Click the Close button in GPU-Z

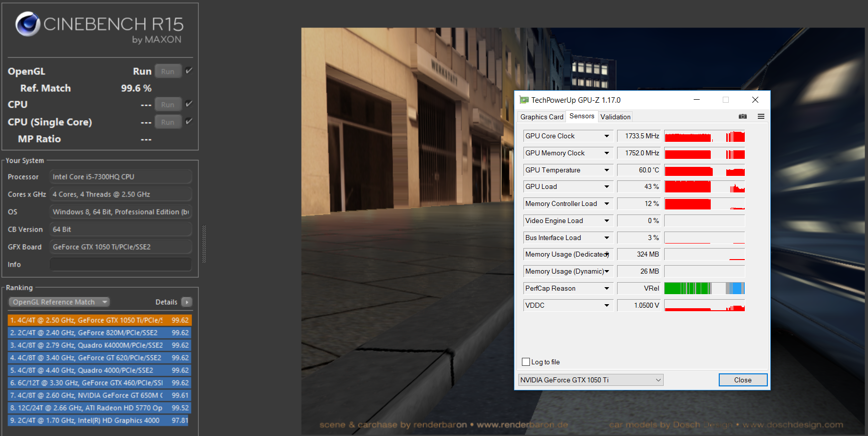[x=743, y=380]
